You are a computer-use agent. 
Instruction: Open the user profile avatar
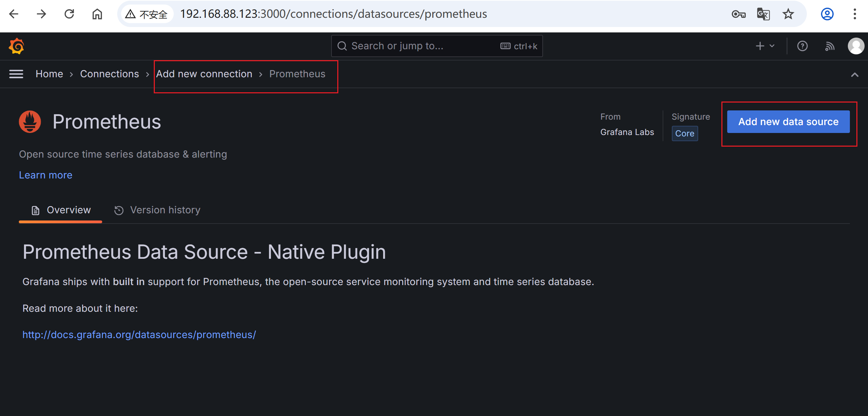[856, 46]
